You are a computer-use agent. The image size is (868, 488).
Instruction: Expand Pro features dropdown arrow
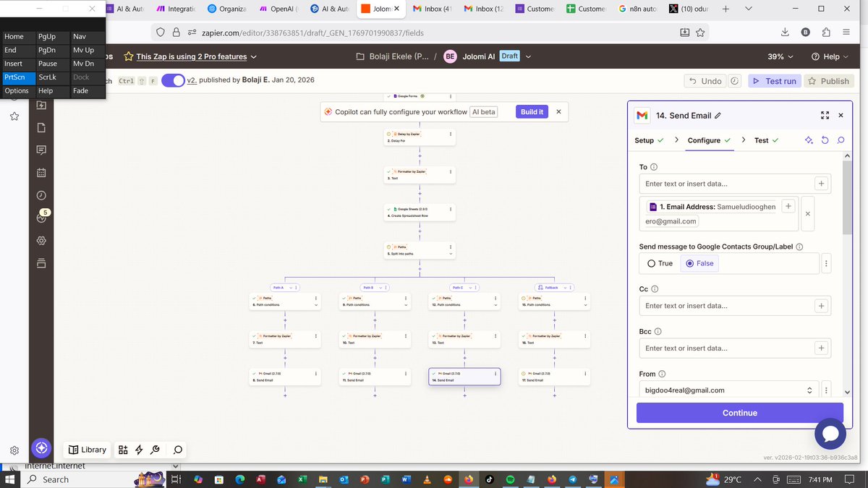pyautogui.click(x=253, y=56)
